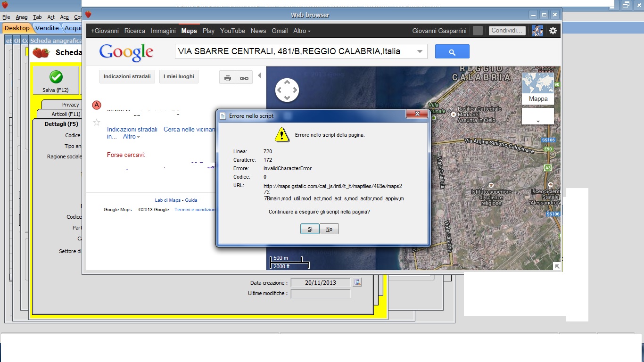The image size is (644, 362).
Task: Open the search box suggestions dropdown arrow
Action: tap(420, 52)
